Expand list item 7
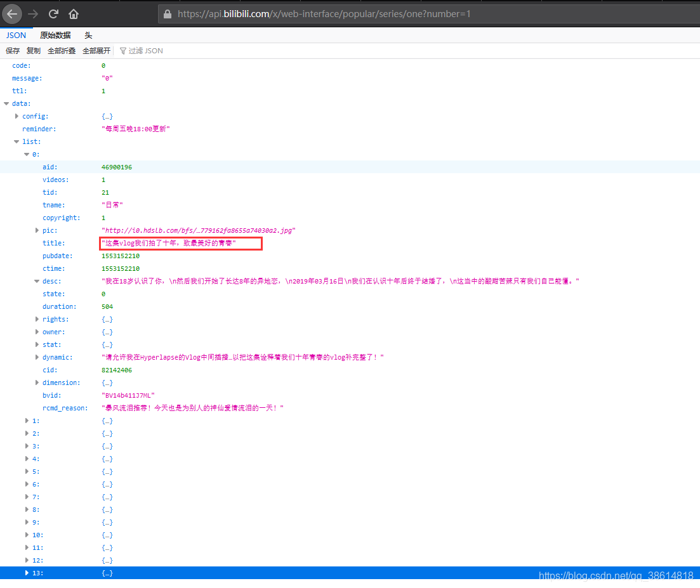Screen dimensions: 700x588 (x=27, y=497)
